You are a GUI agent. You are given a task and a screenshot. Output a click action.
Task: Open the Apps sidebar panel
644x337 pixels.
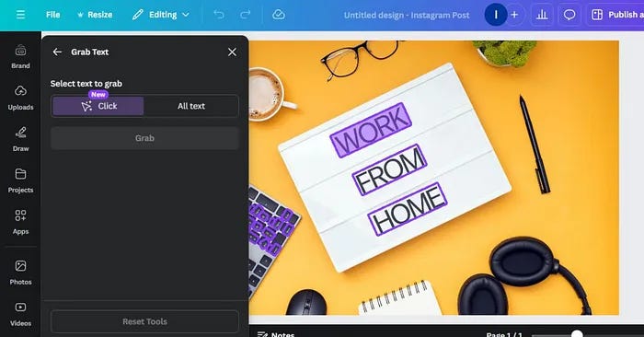[20, 222]
